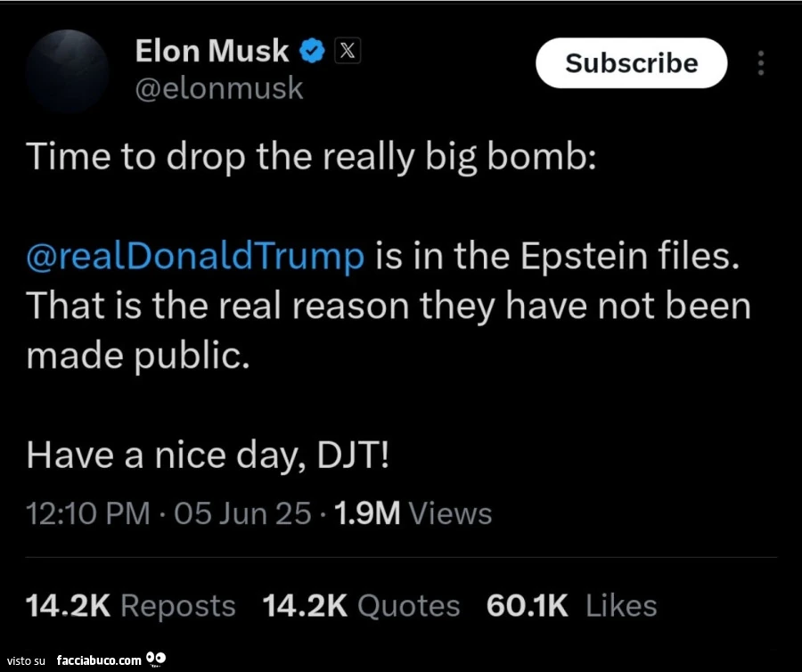This screenshot has width=802, height=672.
Task: View the 1.9M Views analytics
Action: point(413,513)
